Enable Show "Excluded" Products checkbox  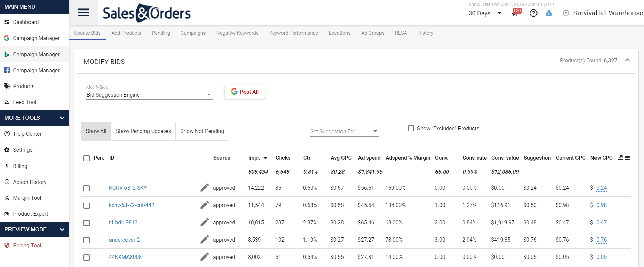click(x=411, y=128)
